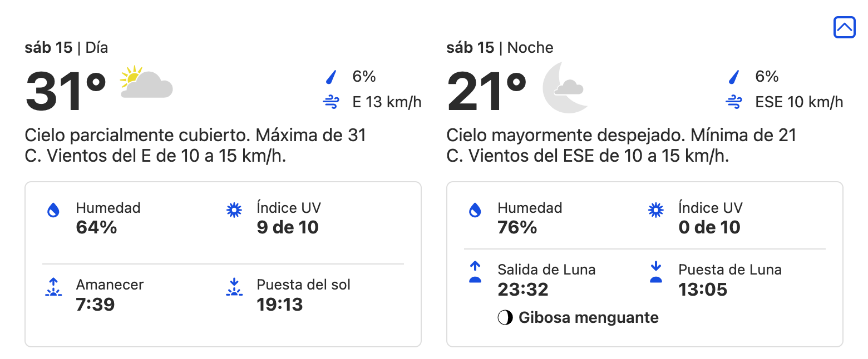Click the nighttime rain chance drop icon

(x=734, y=77)
